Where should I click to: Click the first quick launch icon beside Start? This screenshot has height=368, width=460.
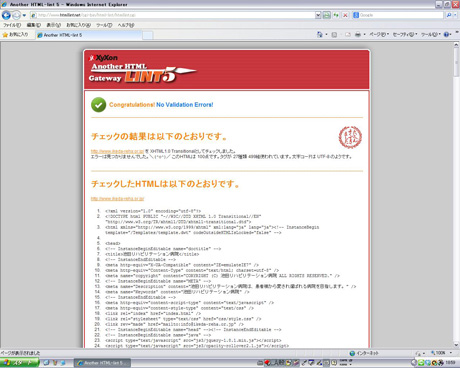point(46,363)
